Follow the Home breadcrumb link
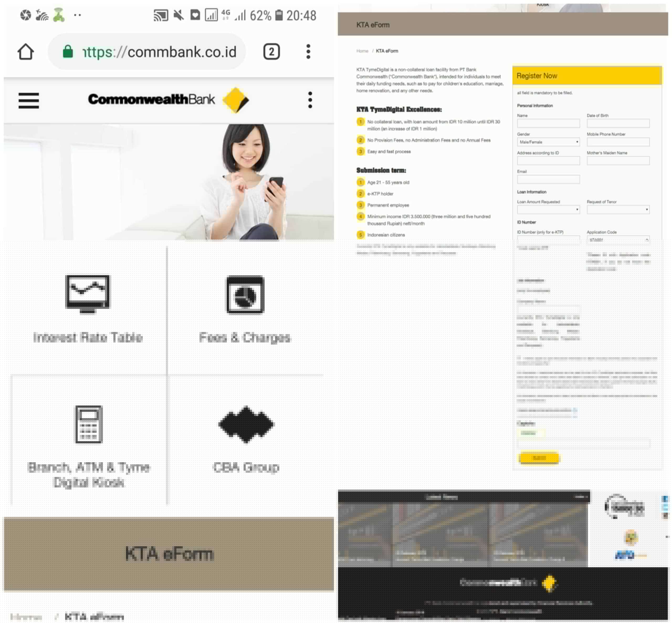Image resolution: width=672 pixels, height=624 pixels. click(x=361, y=51)
